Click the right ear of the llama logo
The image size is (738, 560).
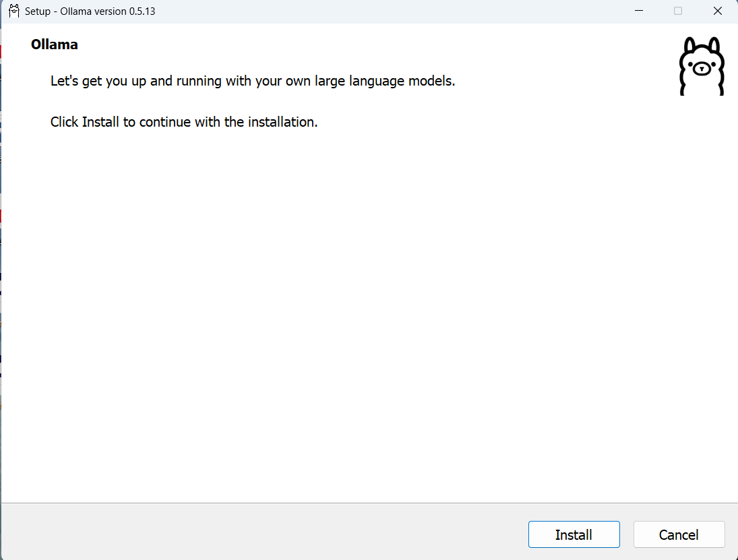pos(714,45)
